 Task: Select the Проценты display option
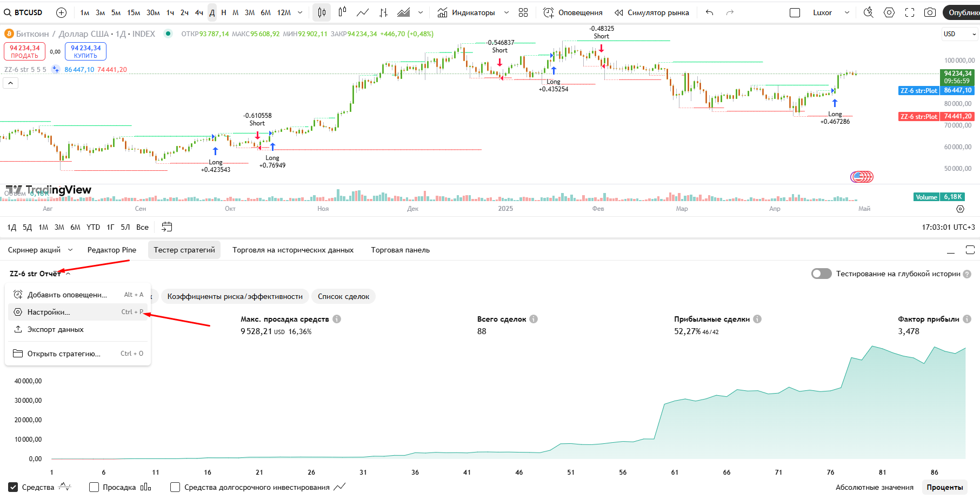tap(944, 487)
